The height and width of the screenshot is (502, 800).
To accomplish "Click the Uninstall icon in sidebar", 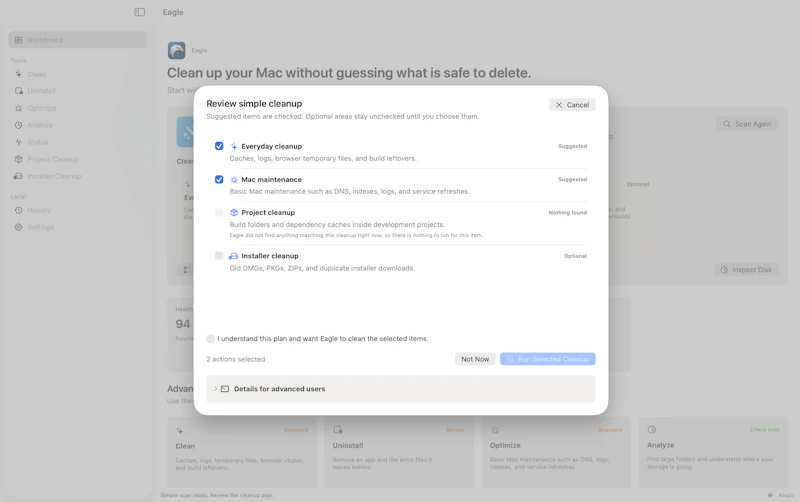I will pyautogui.click(x=19, y=91).
